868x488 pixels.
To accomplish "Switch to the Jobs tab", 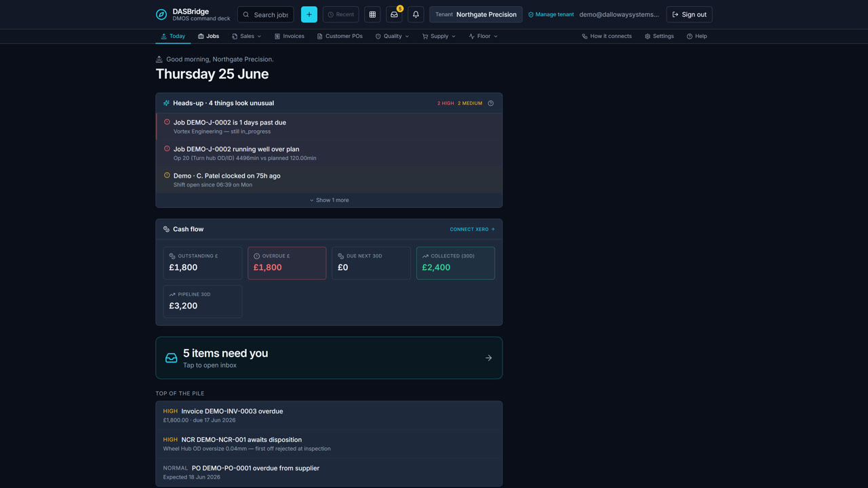I will [209, 36].
